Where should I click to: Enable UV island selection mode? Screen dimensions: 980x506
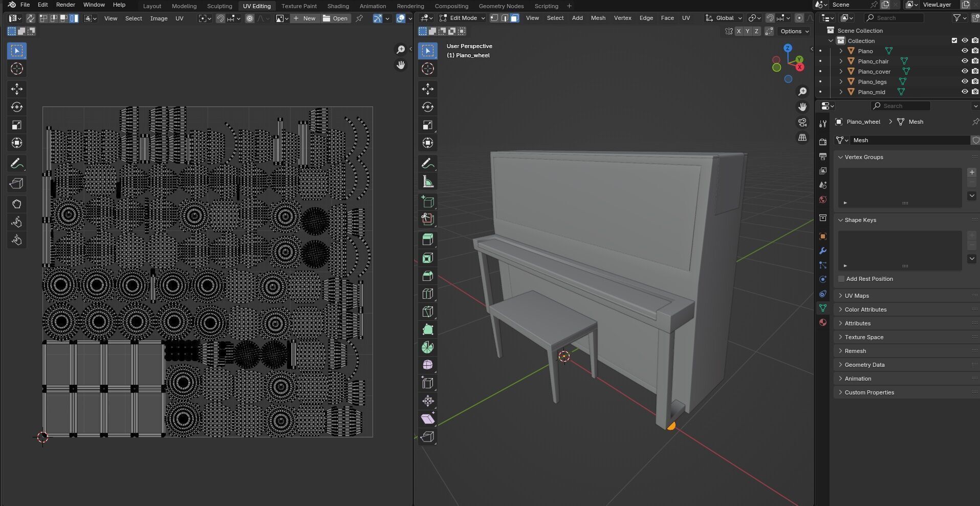click(75, 18)
